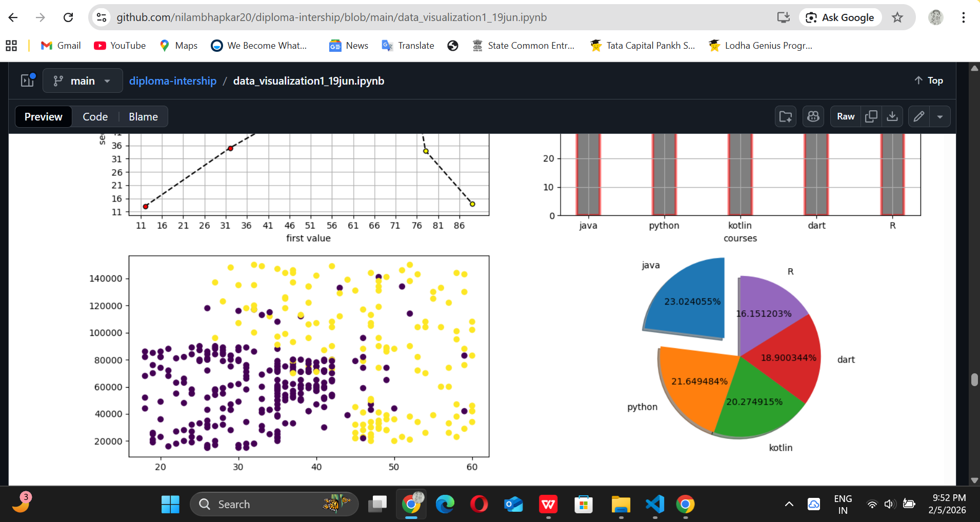Open Opera browser from the taskbar
980x522 pixels.
pyautogui.click(x=478, y=504)
